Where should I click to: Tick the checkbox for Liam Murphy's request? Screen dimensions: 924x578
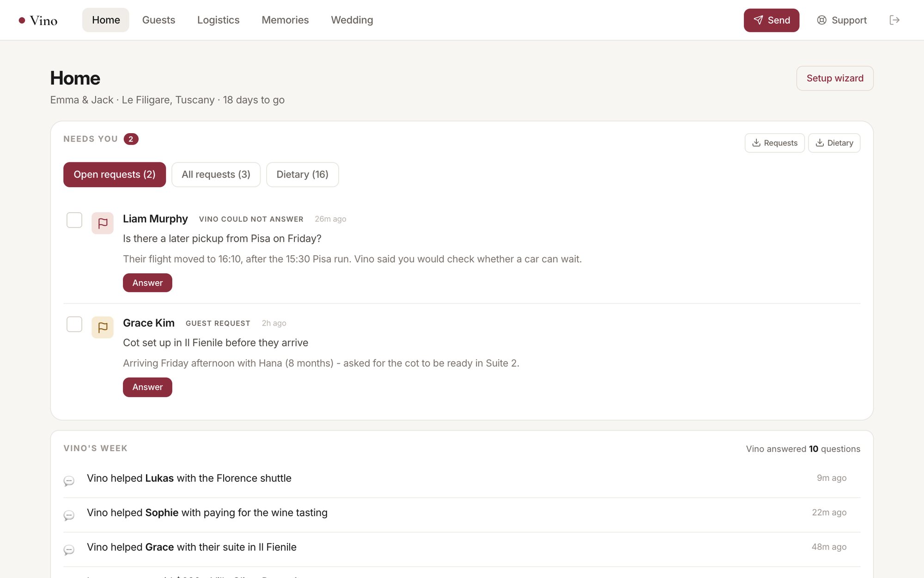click(74, 220)
